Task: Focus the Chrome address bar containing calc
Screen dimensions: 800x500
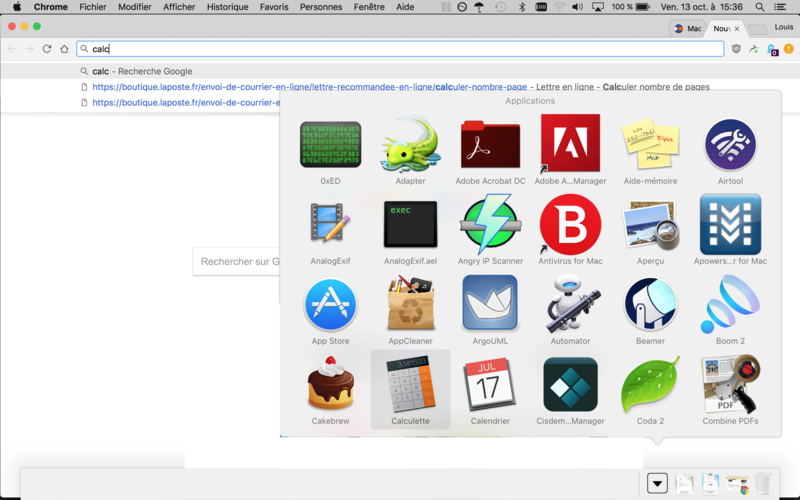Action: (x=400, y=49)
